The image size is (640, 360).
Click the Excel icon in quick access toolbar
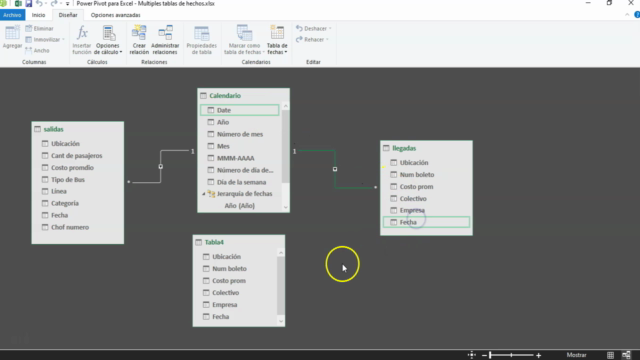[x=18, y=4]
